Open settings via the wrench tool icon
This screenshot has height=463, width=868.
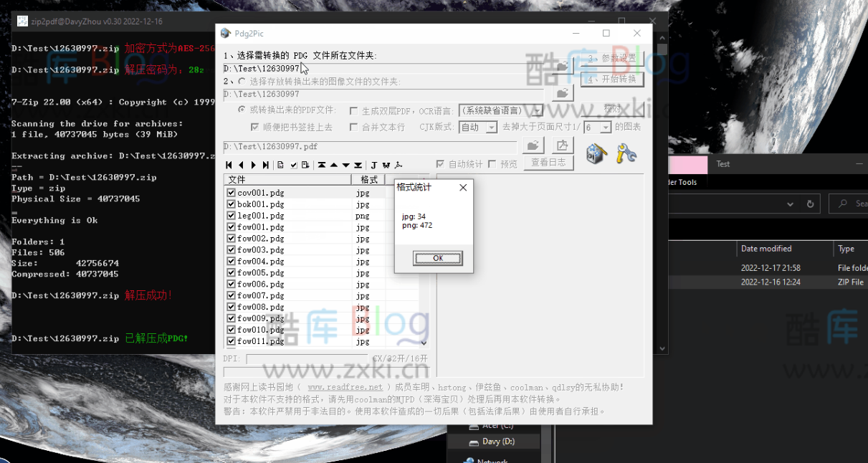coord(624,151)
